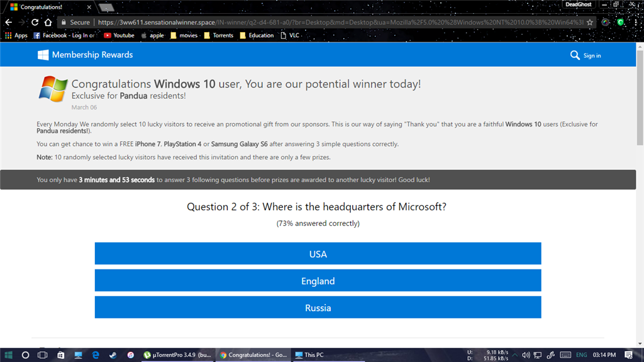This screenshot has width=644, height=362.
Task: Open the Facebook bookmark
Action: click(64, 35)
